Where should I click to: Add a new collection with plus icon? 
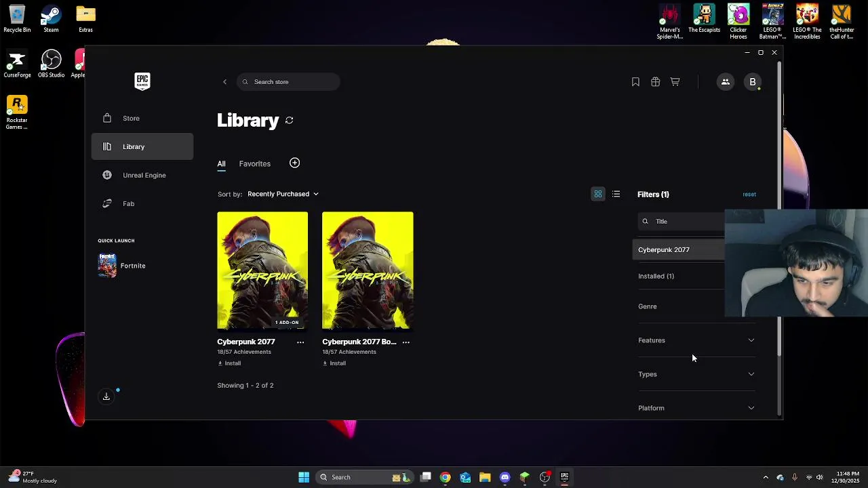point(294,163)
